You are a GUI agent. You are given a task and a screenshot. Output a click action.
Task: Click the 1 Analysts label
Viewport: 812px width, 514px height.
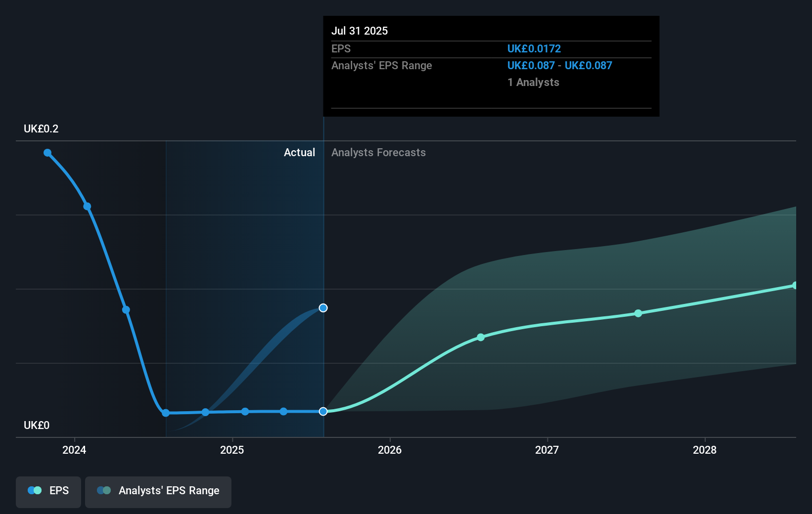[533, 82]
